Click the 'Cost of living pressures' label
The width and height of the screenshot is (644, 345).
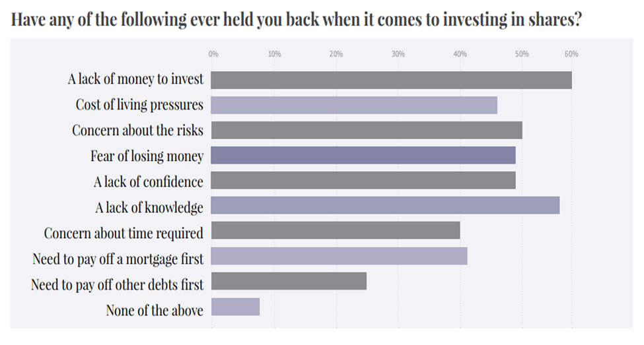point(139,105)
